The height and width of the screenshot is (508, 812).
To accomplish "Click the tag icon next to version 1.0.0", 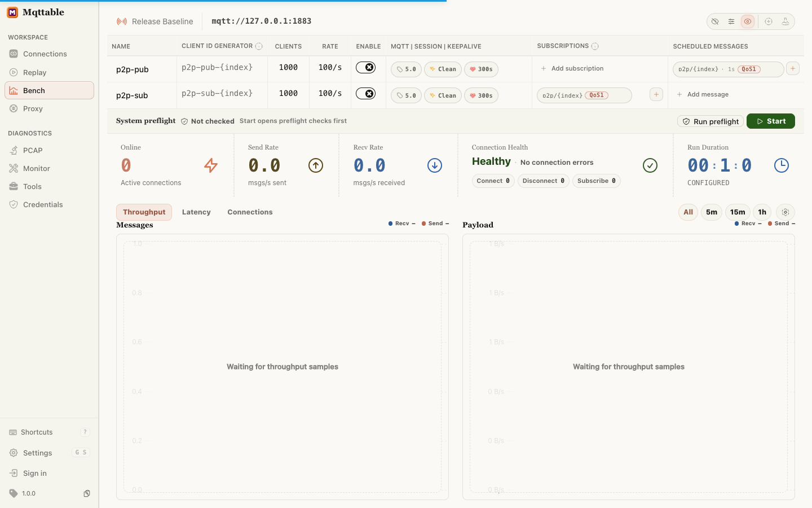I will (x=14, y=493).
